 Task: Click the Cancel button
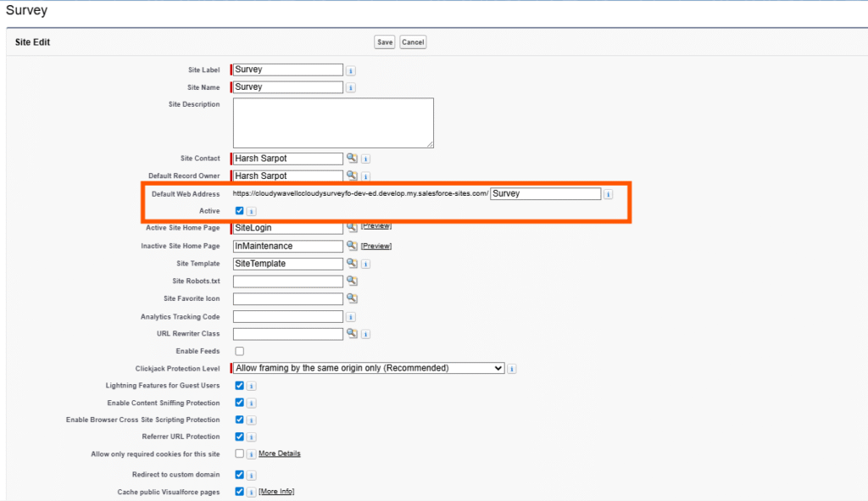tap(413, 42)
